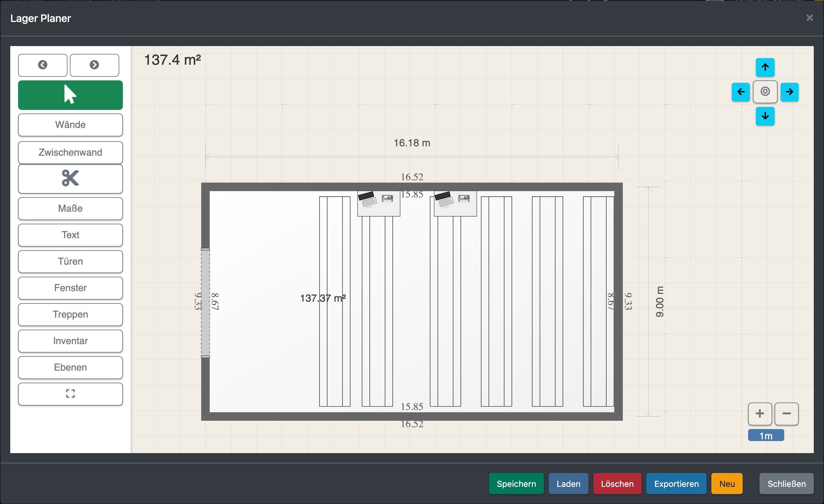824x504 pixels.
Task: Select the right desk with laptop
Action: pos(455,203)
